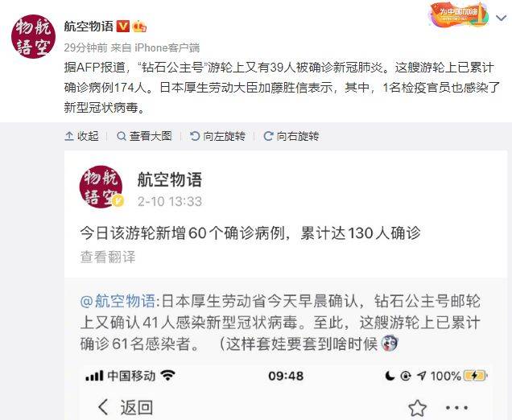Click the 29分钟前 timestamp

tap(85, 47)
